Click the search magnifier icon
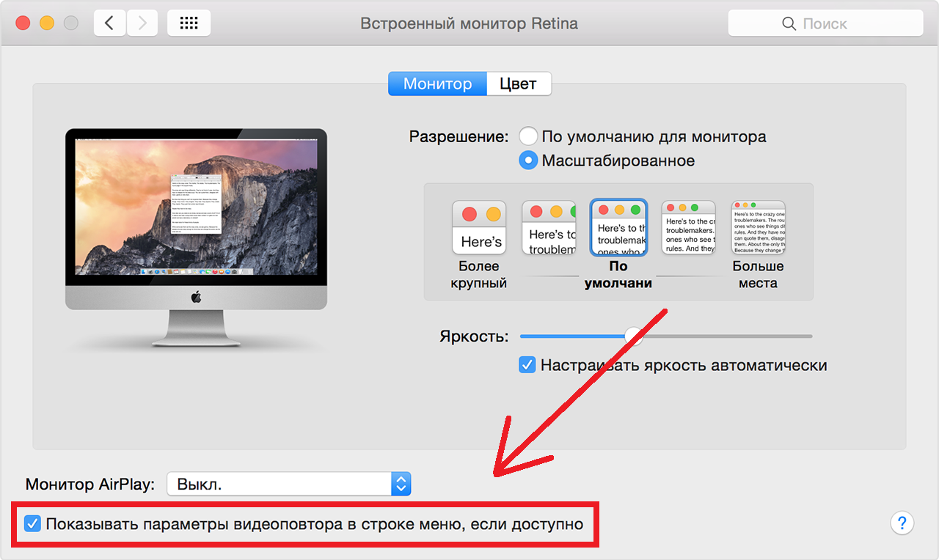This screenshot has height=560, width=939. pyautogui.click(x=789, y=24)
